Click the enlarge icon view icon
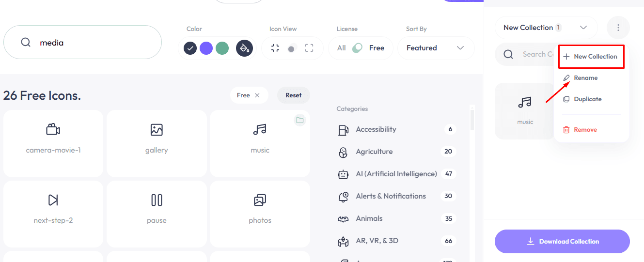The width and height of the screenshot is (644, 262). pos(309,48)
